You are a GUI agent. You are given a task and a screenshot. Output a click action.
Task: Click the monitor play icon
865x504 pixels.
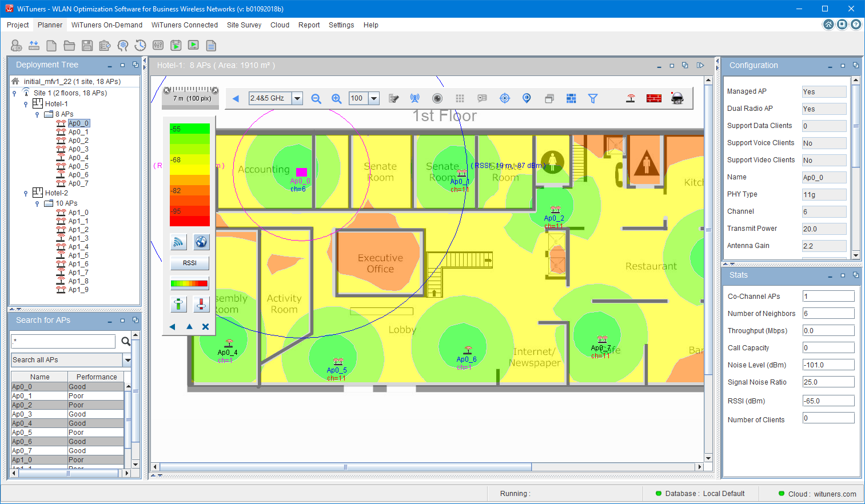[x=194, y=45]
